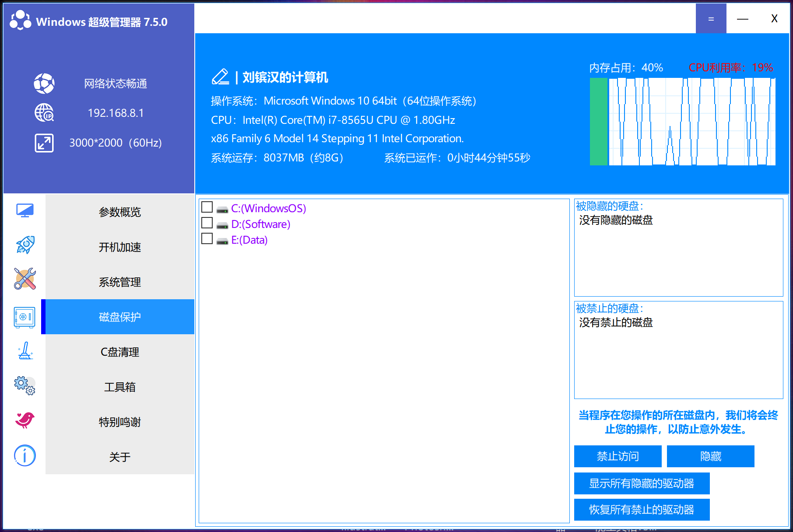Select the E:(Data) drive label
793x532 pixels.
[x=249, y=240]
